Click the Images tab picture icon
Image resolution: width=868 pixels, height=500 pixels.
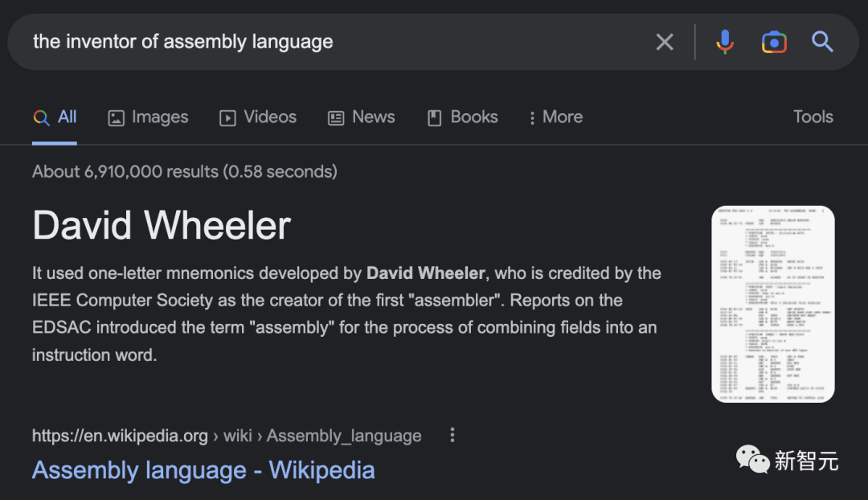click(x=117, y=118)
